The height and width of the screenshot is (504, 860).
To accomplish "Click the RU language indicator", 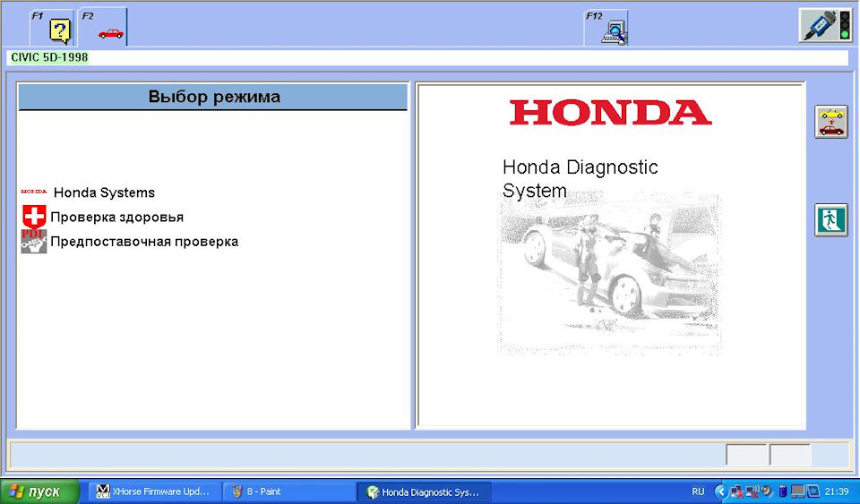I will [698, 492].
